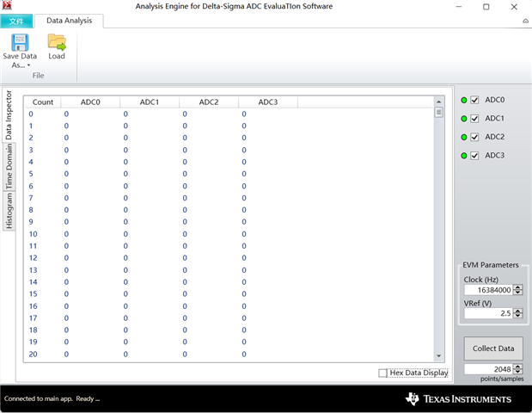Viewport: 532px width, 413px height.
Task: Click ADC3 value in row 18
Action: [x=244, y=330]
